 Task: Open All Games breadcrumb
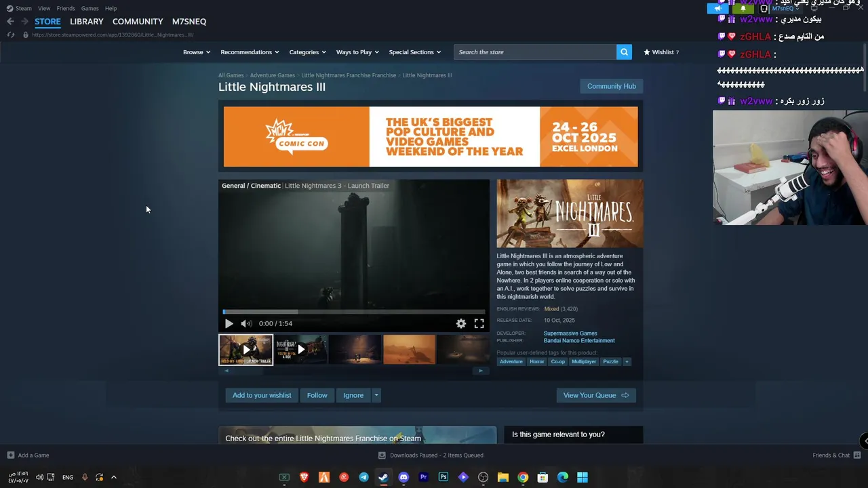coord(231,75)
